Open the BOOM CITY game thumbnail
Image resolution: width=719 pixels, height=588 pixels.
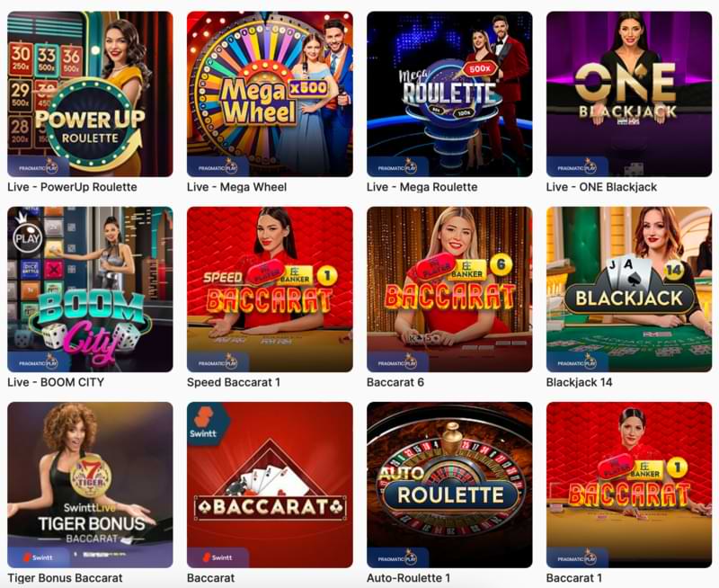91,290
